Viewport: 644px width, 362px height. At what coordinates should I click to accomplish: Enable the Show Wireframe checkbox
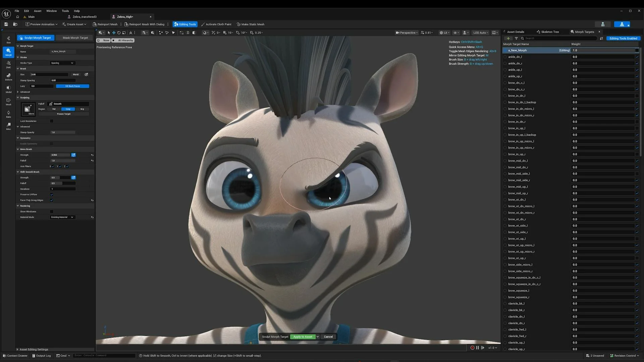click(x=52, y=212)
